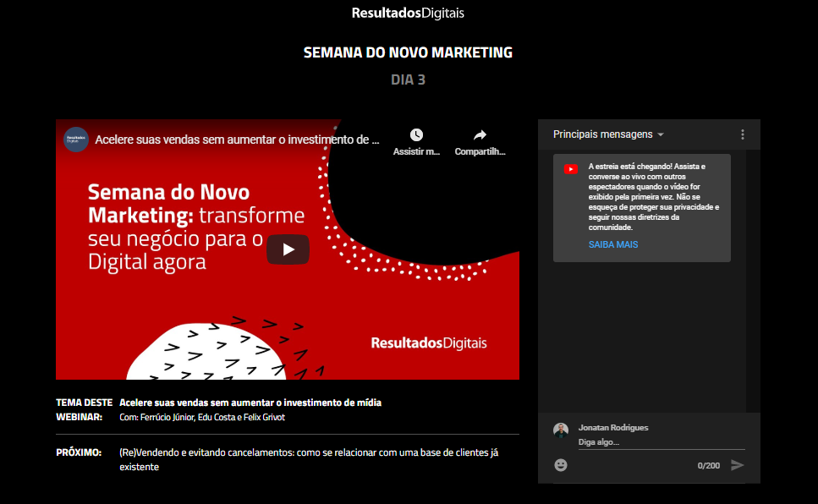Click the YouTube logo in chat notice
The height and width of the screenshot is (504, 818).
coord(571,169)
